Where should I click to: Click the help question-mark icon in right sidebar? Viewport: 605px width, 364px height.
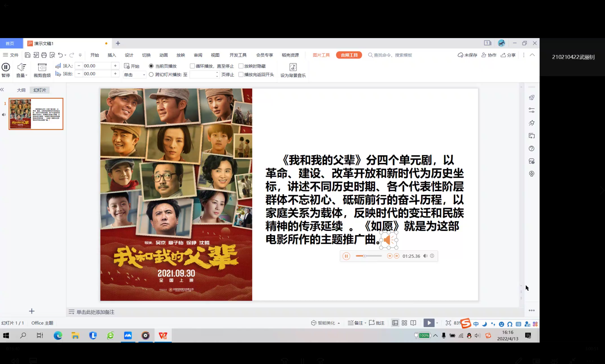point(531,148)
